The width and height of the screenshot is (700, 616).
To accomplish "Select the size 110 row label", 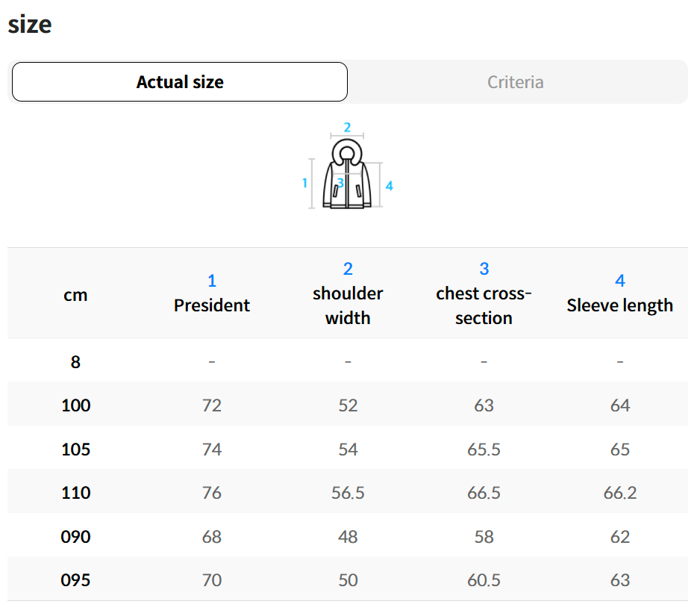I will point(75,493).
